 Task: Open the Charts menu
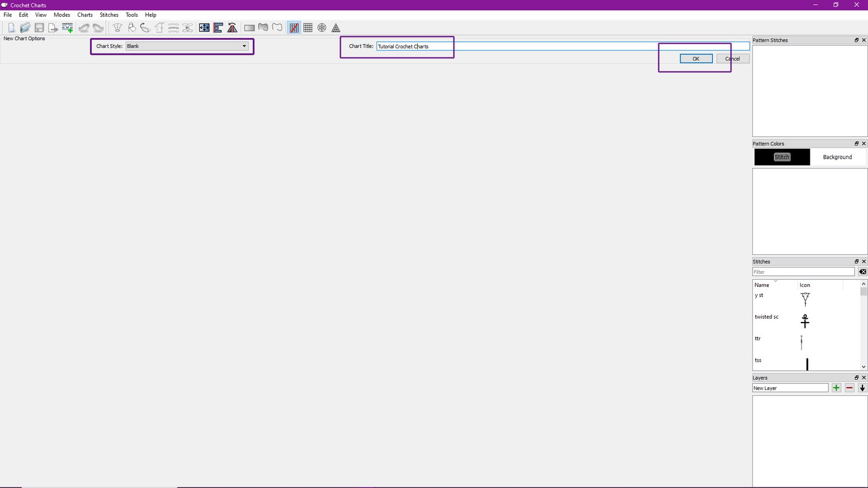coord(85,15)
